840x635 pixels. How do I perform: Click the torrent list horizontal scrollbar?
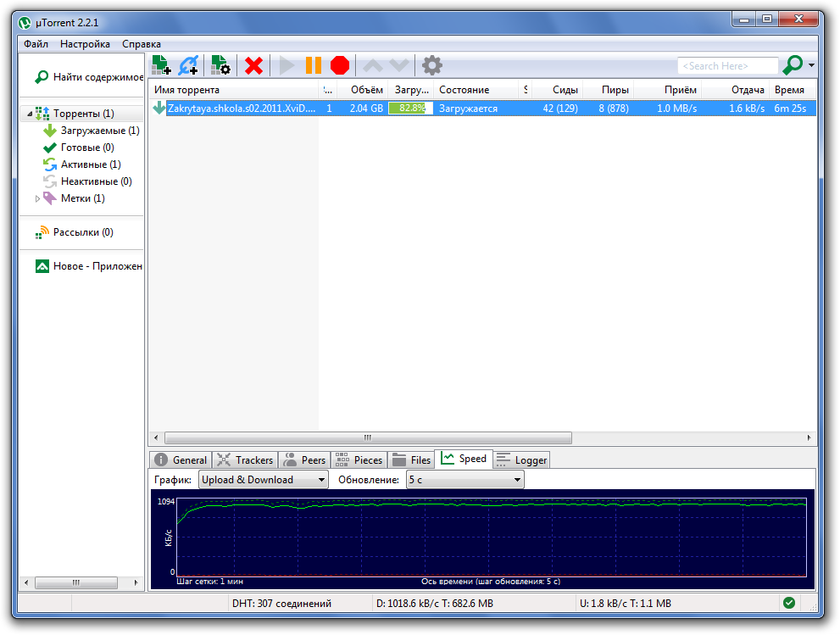click(368, 437)
